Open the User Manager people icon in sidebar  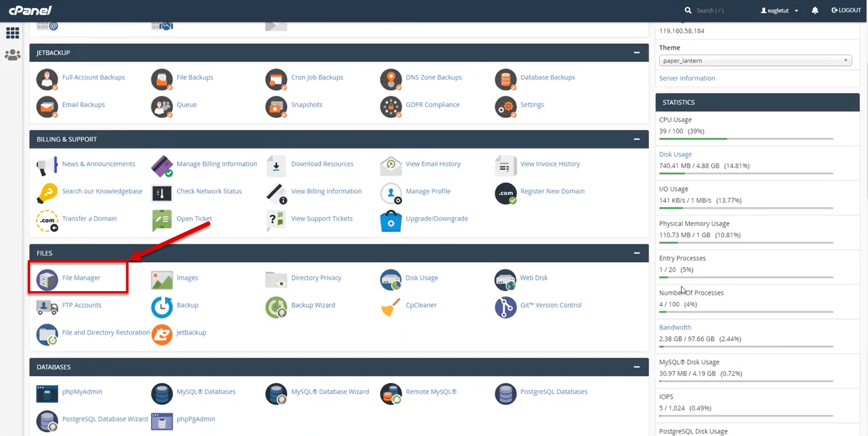click(x=13, y=55)
